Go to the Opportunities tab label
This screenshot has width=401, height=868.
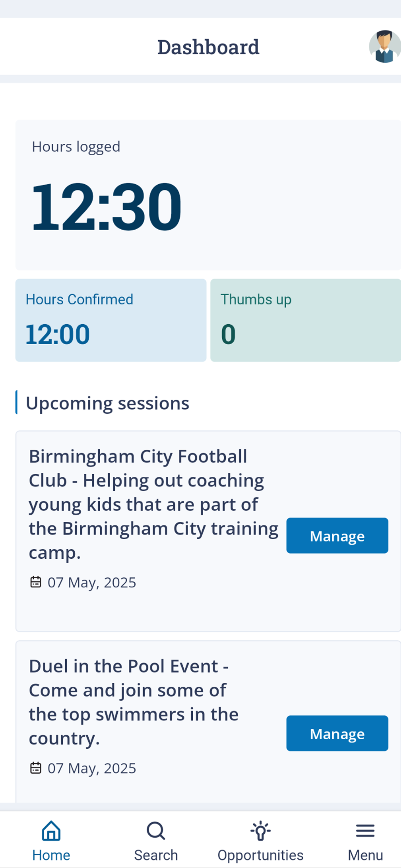[x=260, y=855]
